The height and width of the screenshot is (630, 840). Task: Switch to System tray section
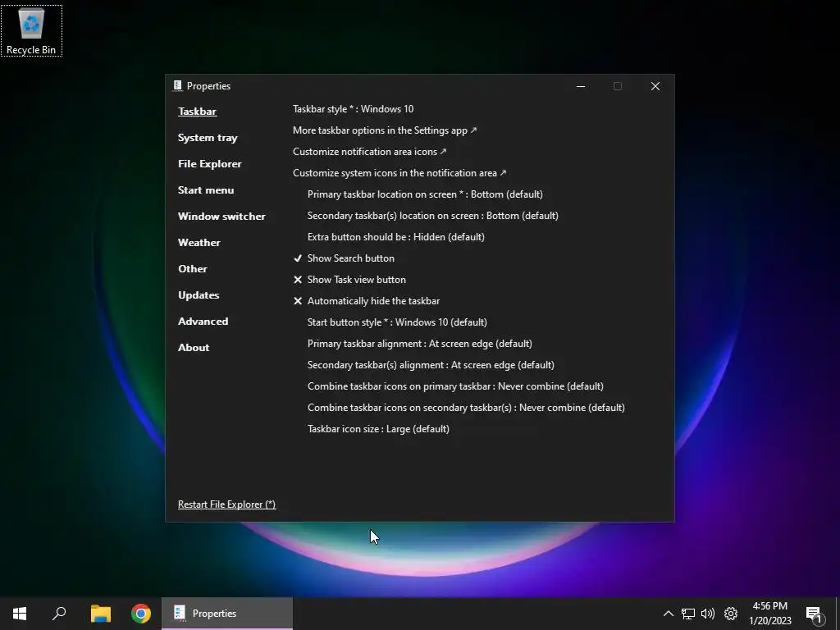208,138
